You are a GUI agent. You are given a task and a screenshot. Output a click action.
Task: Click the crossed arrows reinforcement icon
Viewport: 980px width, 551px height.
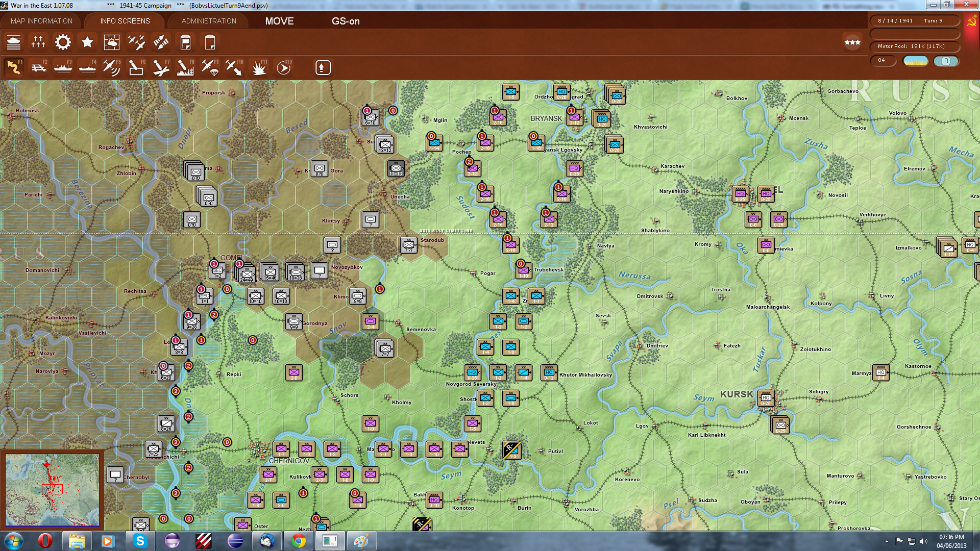tap(161, 42)
